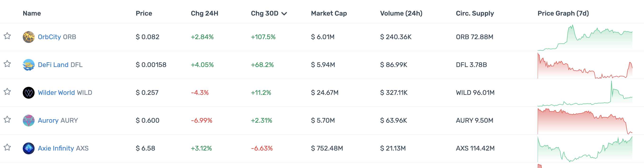644x168 pixels.
Task: Toggle the Aurory watchlist star
Action: 7,120
